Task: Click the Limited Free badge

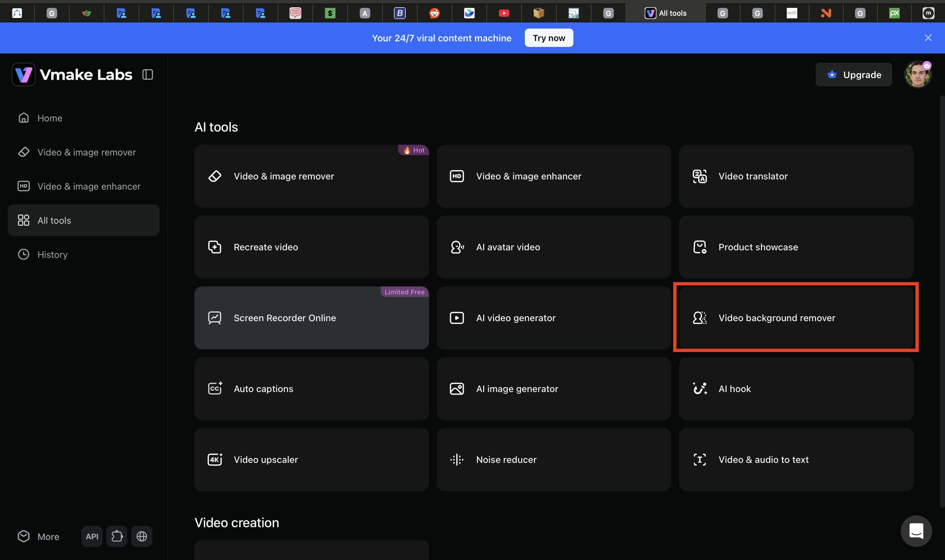Action: (404, 292)
